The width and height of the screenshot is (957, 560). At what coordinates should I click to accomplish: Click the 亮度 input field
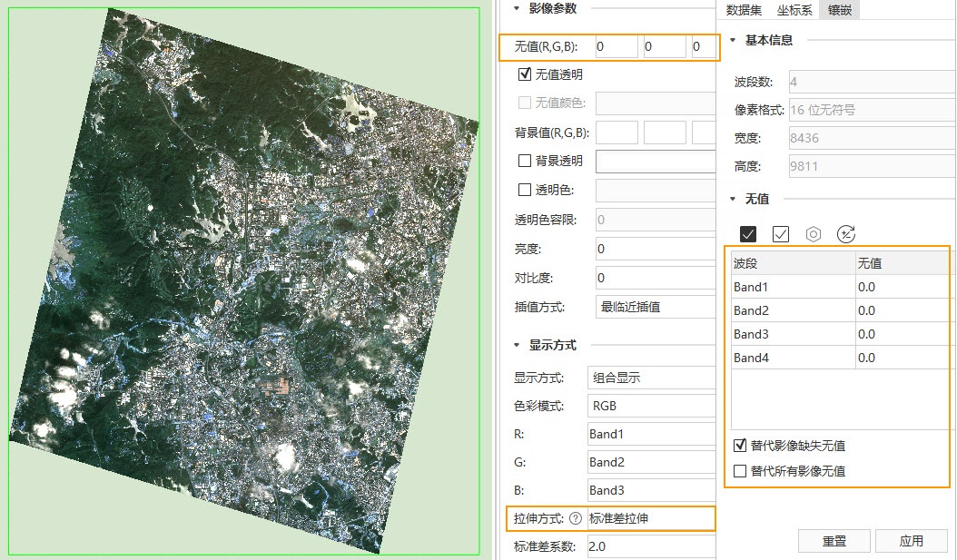point(656,249)
